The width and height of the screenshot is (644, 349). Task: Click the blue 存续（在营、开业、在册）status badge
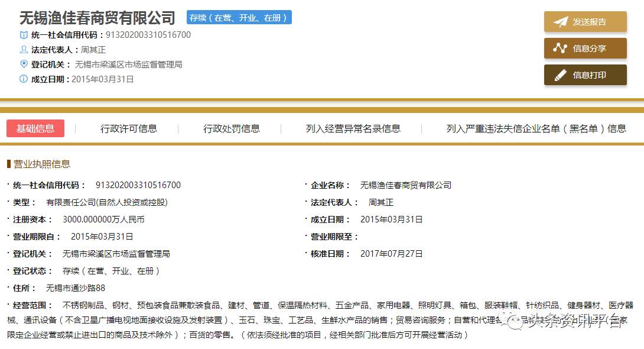[x=239, y=18]
